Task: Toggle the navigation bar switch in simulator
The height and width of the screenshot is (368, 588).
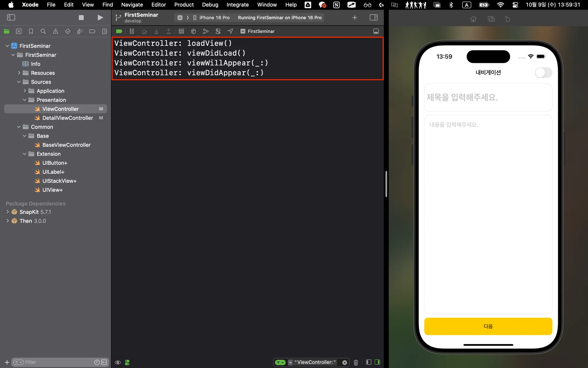Action: pos(543,72)
